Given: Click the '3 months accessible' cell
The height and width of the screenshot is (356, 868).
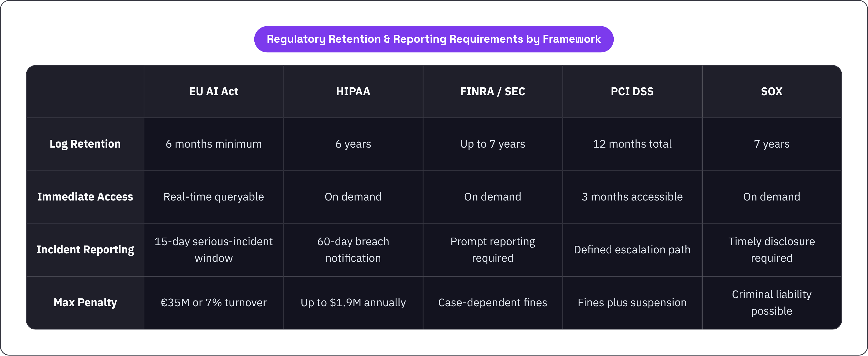Looking at the screenshot, I should (632, 197).
